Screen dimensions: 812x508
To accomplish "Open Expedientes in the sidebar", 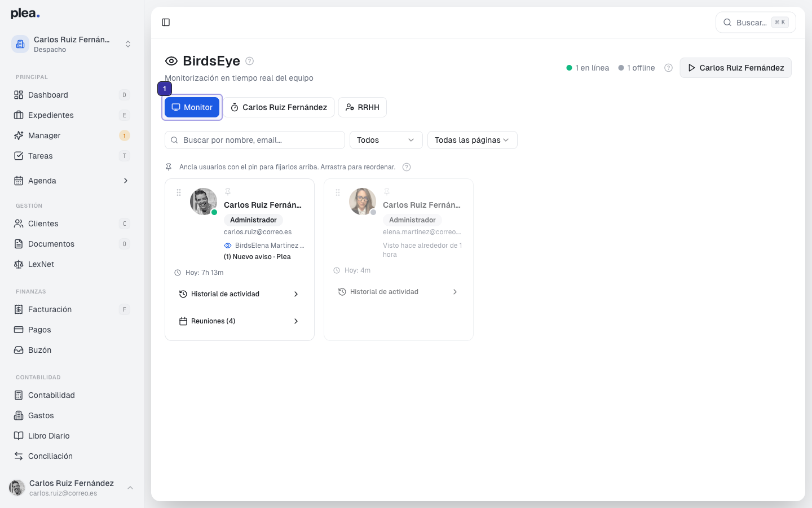I will coord(72,115).
